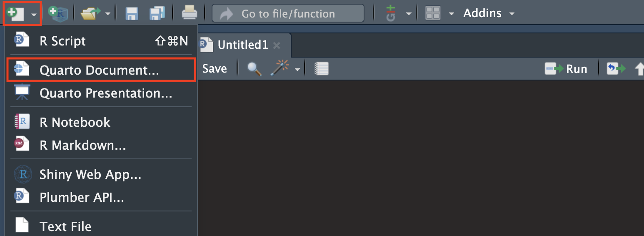Expand the Code Tools wand dropdown
644x236 pixels.
click(297, 70)
